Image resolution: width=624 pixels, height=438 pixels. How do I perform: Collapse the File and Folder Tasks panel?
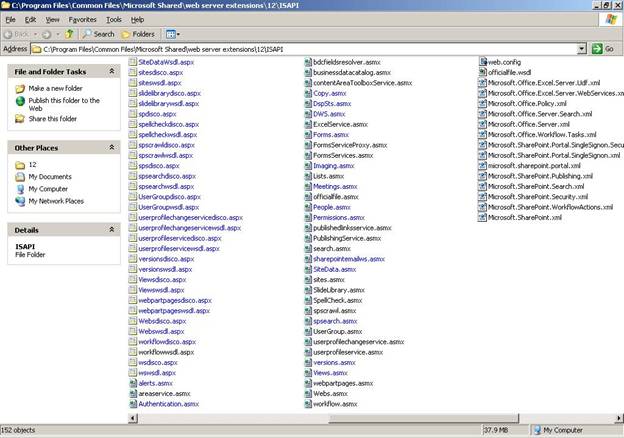point(112,71)
